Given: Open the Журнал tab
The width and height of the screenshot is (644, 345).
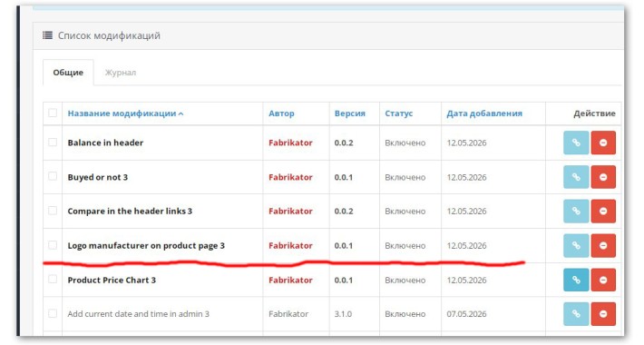Looking at the screenshot, I should point(121,73).
